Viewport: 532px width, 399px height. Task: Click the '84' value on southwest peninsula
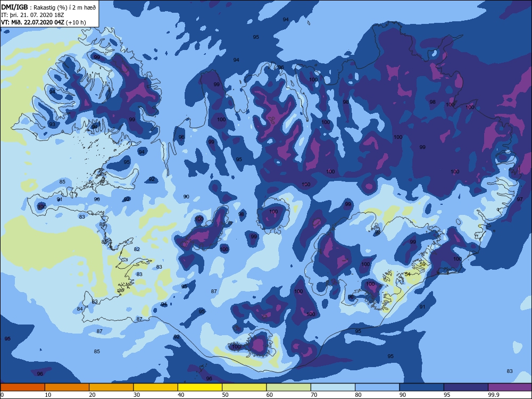click(80, 309)
